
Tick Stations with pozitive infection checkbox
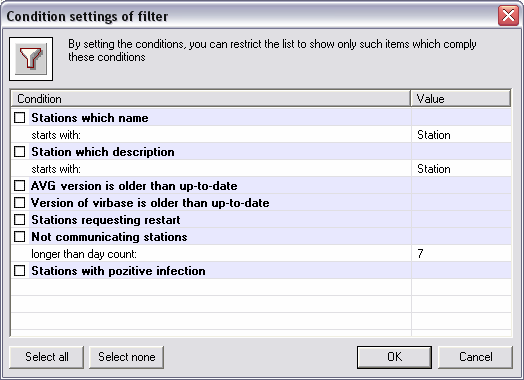(x=20, y=271)
